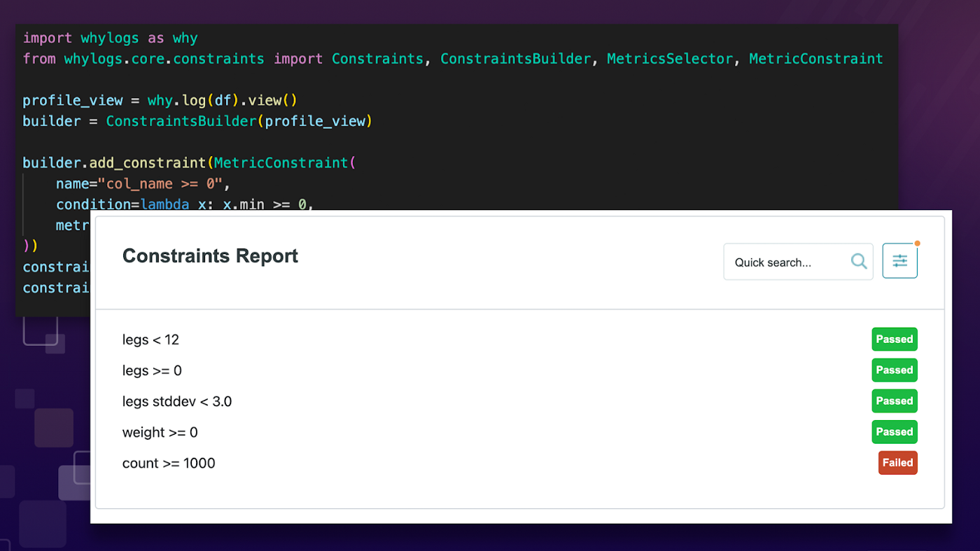Click the Passed badge for weight >= 0

pyautogui.click(x=894, y=432)
